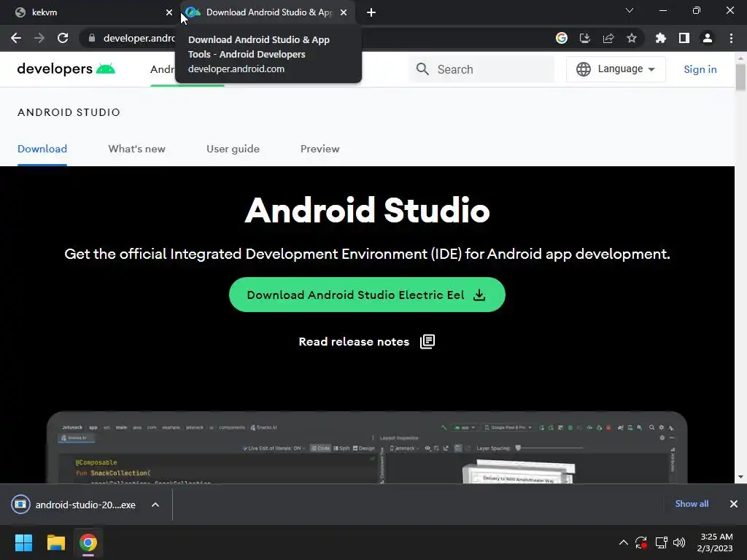Open the Chrome three-dot menu
Viewport: 747px width, 560px height.
click(731, 38)
